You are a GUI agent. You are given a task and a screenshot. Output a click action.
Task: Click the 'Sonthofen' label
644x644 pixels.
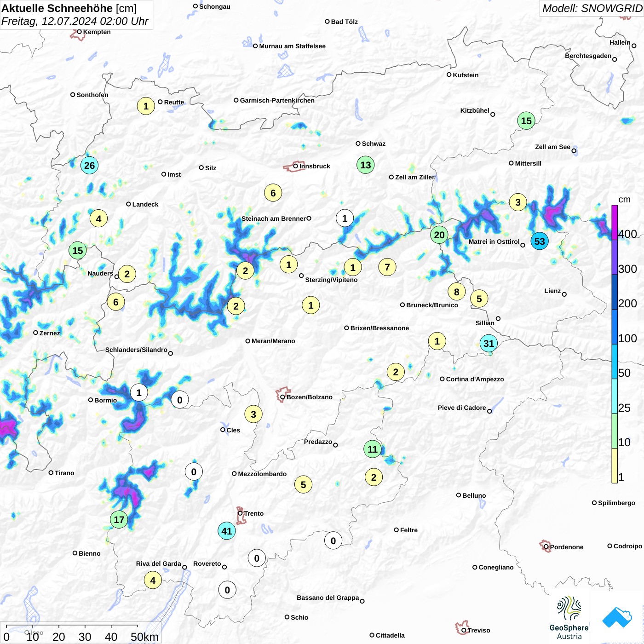(x=92, y=95)
